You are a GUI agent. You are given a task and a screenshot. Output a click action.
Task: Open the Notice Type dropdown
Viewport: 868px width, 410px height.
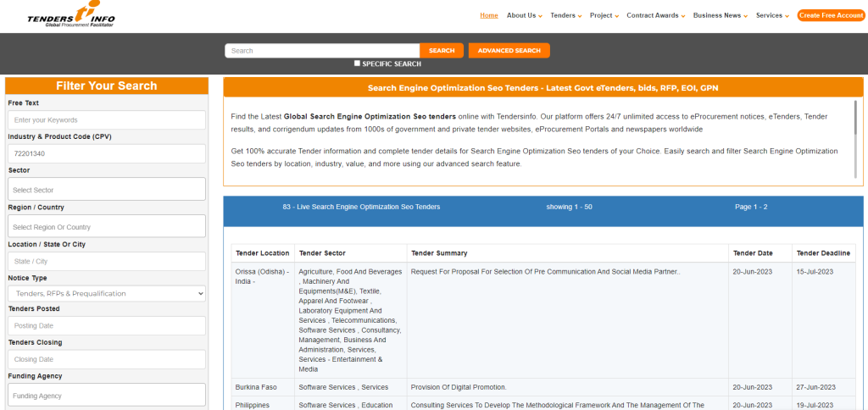tap(107, 293)
